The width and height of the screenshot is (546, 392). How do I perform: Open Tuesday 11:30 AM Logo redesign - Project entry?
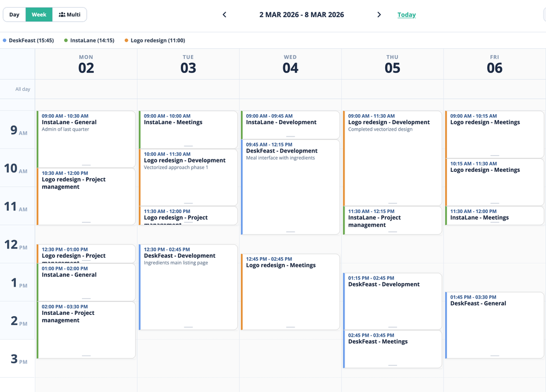click(x=188, y=215)
